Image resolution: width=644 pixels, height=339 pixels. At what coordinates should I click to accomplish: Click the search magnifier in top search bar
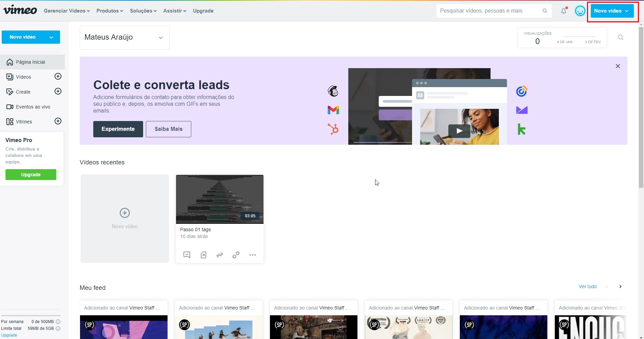(545, 11)
